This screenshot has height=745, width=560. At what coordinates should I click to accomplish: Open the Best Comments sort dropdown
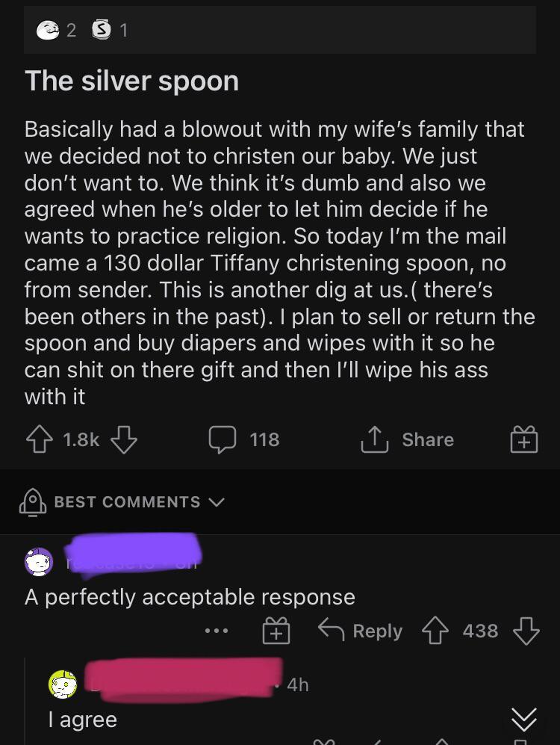(217, 501)
